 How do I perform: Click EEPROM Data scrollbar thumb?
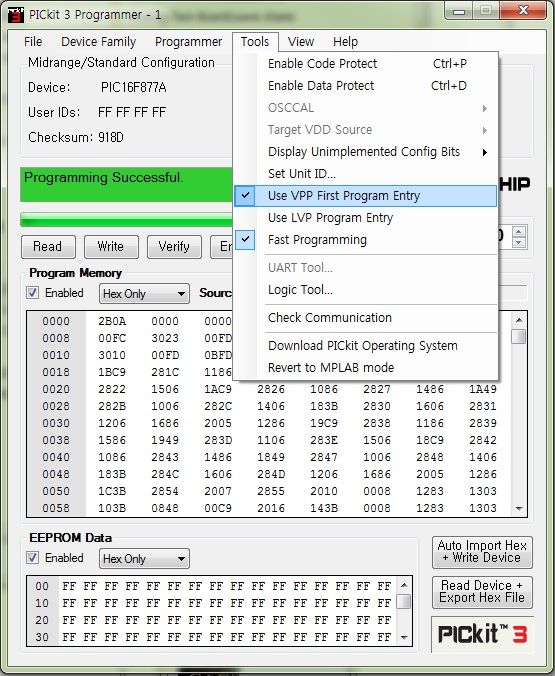click(x=404, y=601)
